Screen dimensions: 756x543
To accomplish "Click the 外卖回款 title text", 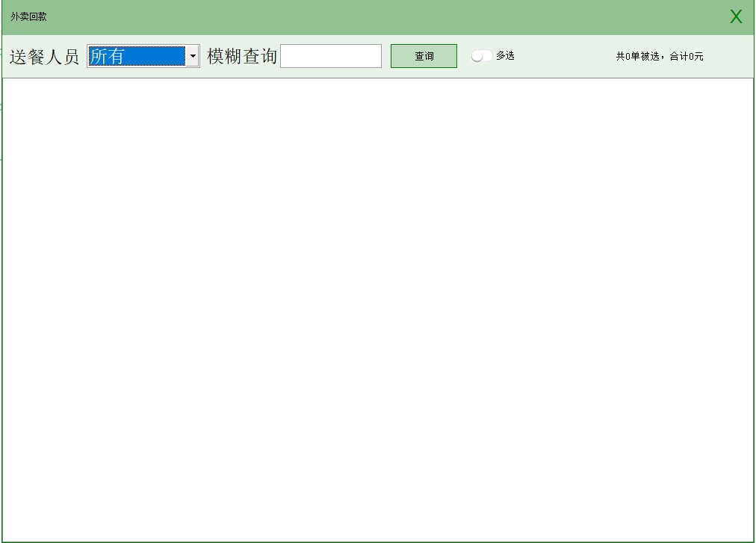I will [x=28, y=16].
